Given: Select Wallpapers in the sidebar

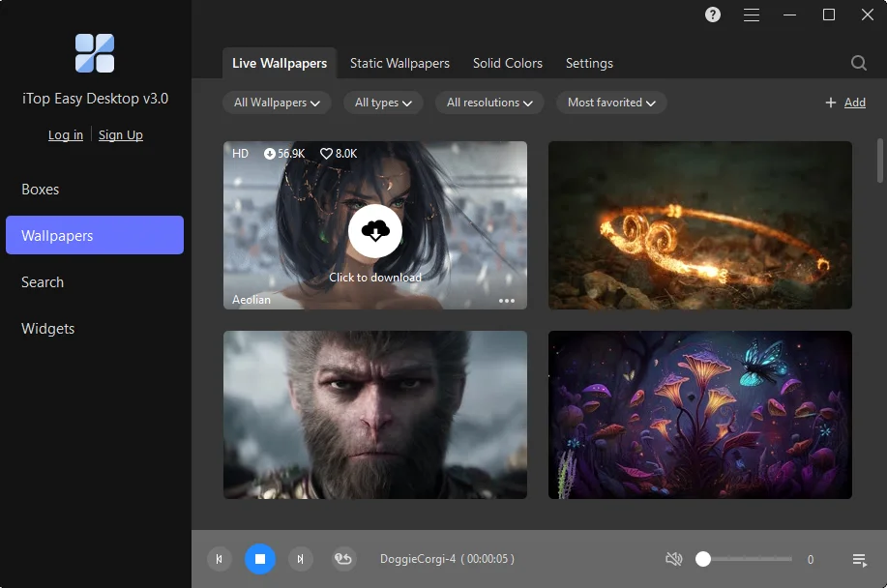Looking at the screenshot, I should (95, 235).
